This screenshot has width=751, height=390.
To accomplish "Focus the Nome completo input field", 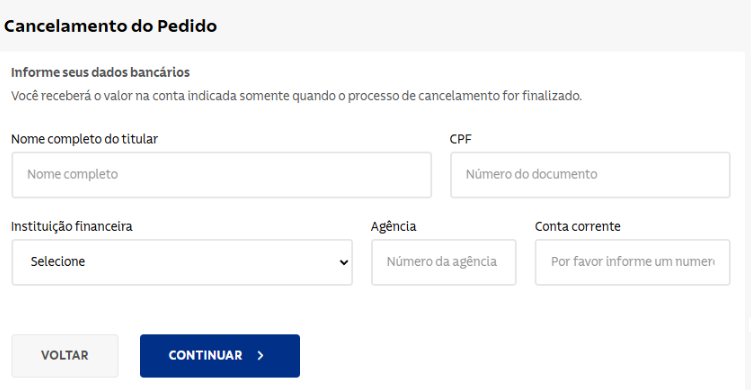I will coord(222,175).
